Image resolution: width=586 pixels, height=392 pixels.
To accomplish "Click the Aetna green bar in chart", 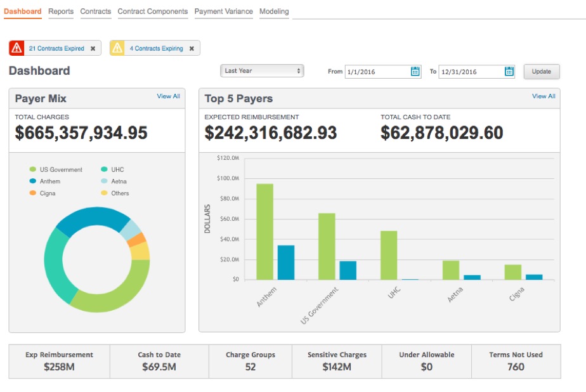I will click(x=451, y=270).
